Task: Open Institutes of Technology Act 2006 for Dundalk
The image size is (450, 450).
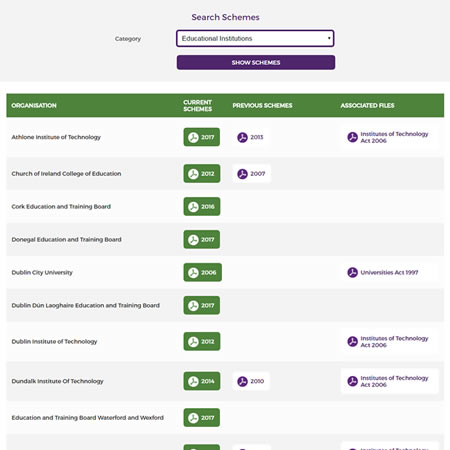Action: click(389, 381)
